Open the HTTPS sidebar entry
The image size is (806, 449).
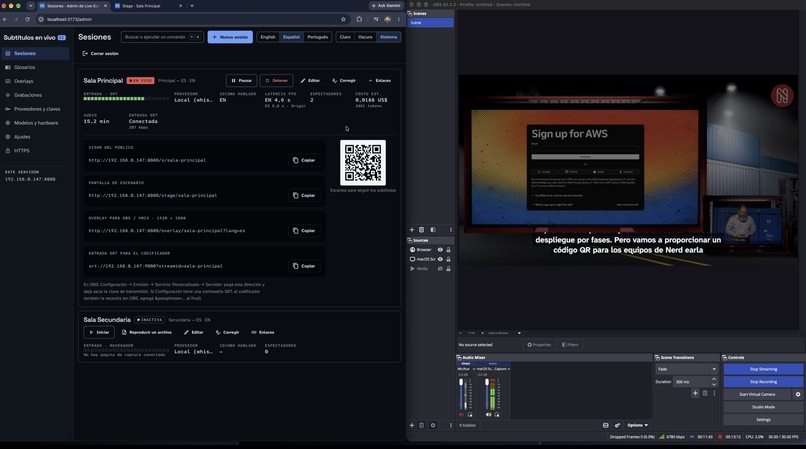34,151
